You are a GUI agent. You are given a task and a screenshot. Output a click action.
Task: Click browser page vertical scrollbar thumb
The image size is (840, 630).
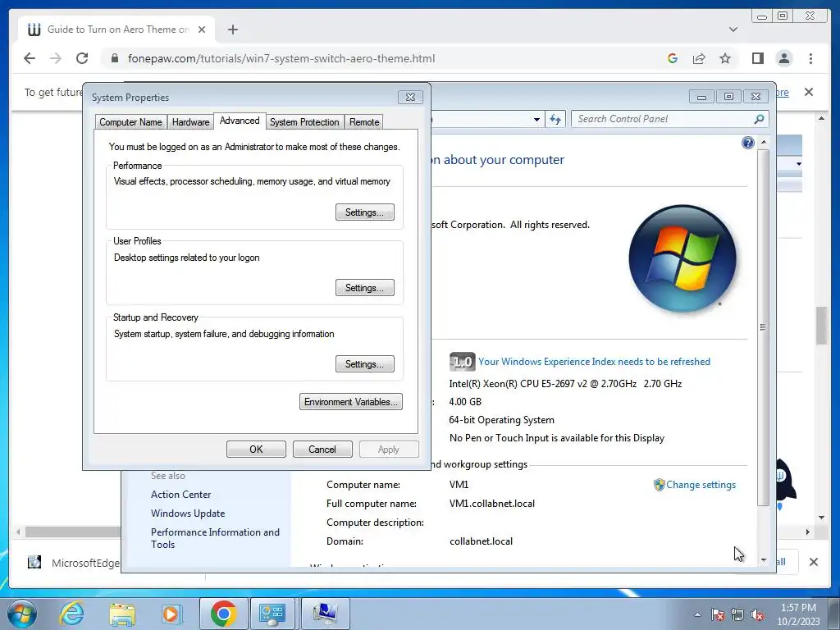click(821, 326)
